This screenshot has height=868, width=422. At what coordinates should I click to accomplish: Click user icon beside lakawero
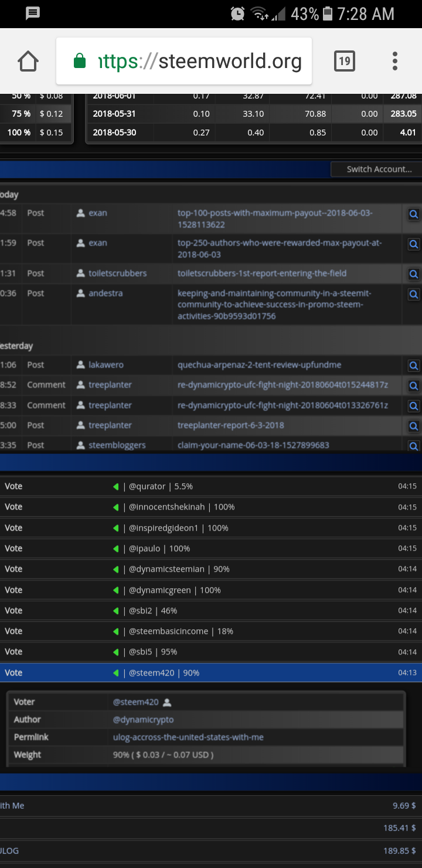point(81,365)
